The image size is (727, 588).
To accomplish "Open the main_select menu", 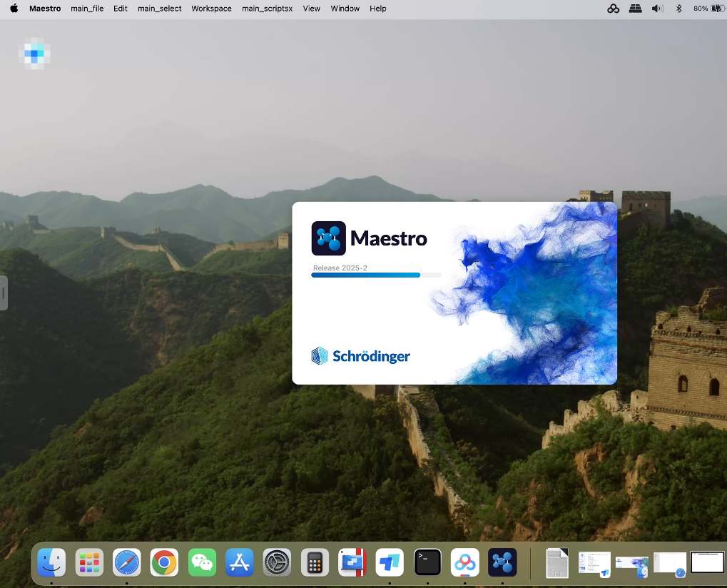I will coord(160,9).
